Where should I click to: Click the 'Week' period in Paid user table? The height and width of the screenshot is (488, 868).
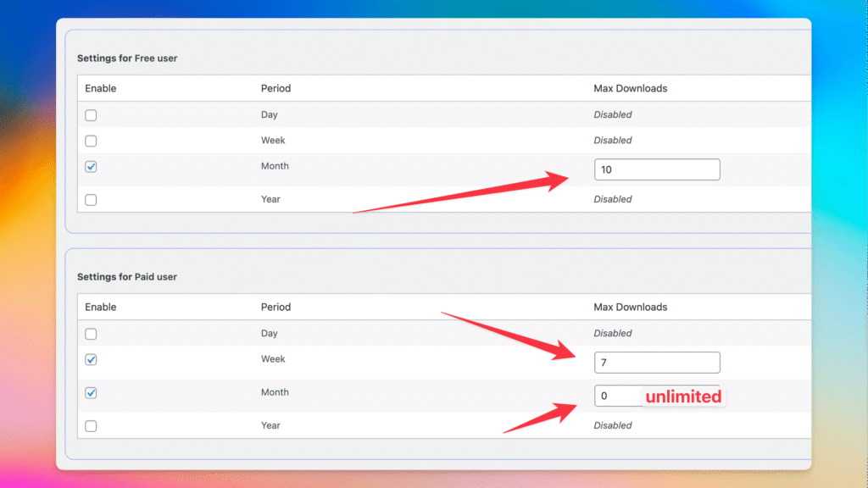273,359
